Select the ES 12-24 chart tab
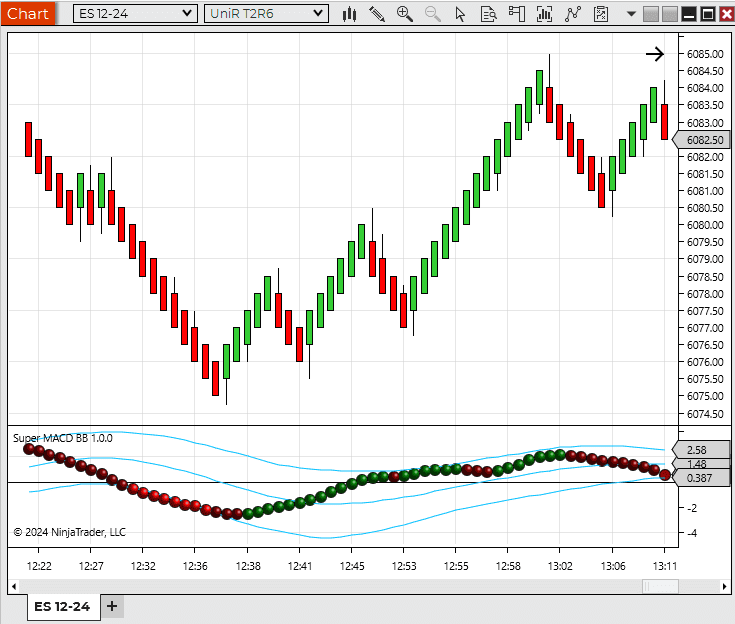Screen dimensions: 735x624 (62, 606)
